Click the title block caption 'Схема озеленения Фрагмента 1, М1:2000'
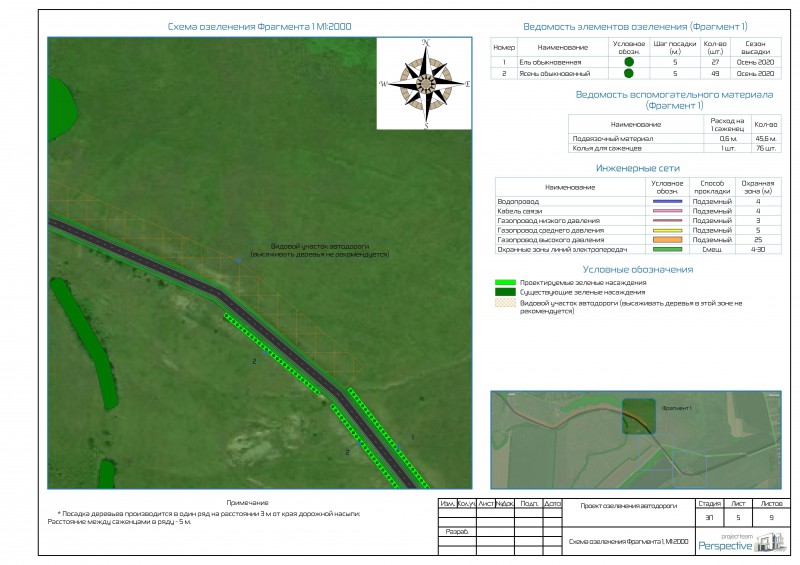 629,542
